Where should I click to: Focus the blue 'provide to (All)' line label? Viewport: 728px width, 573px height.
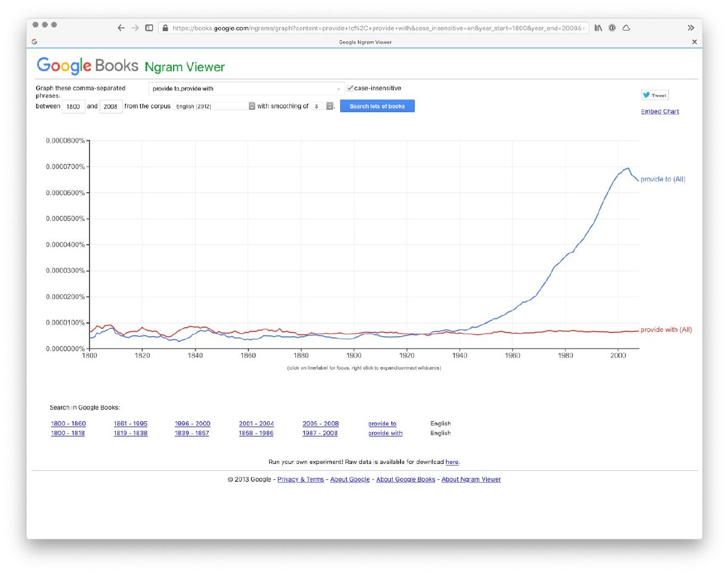pyautogui.click(x=662, y=179)
